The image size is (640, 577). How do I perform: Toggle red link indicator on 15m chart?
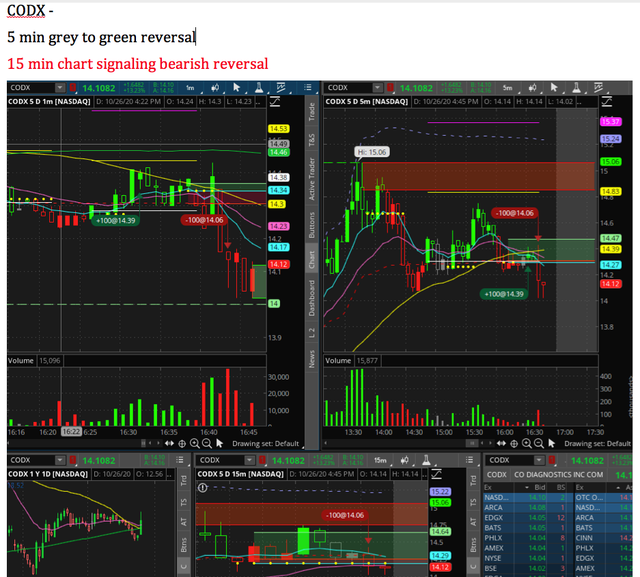(x=262, y=460)
